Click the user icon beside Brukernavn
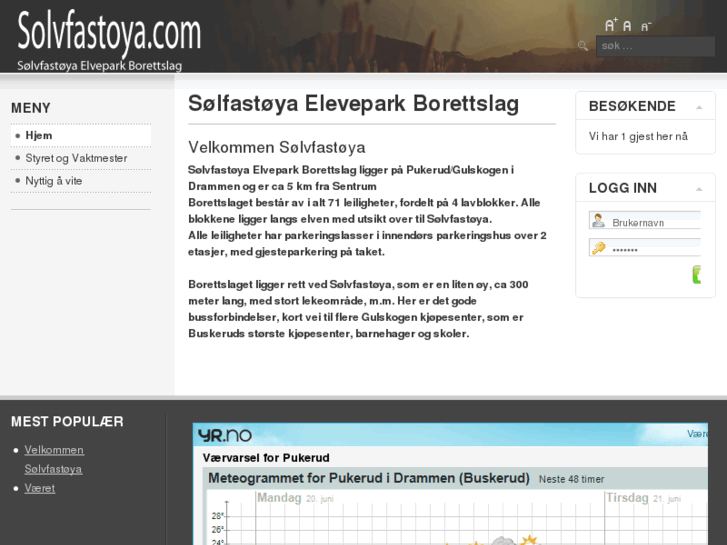This screenshot has height=545, width=727. click(598, 220)
